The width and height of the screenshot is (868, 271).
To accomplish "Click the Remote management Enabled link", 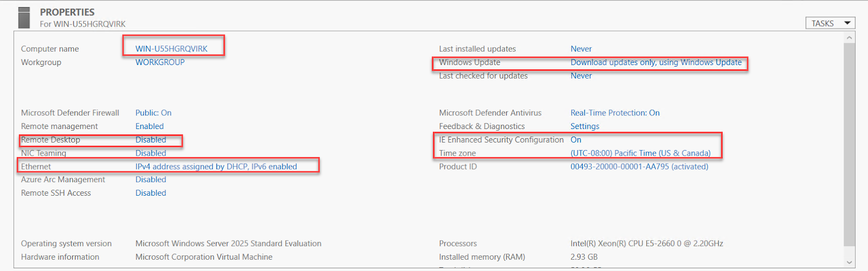I will tap(150, 126).
